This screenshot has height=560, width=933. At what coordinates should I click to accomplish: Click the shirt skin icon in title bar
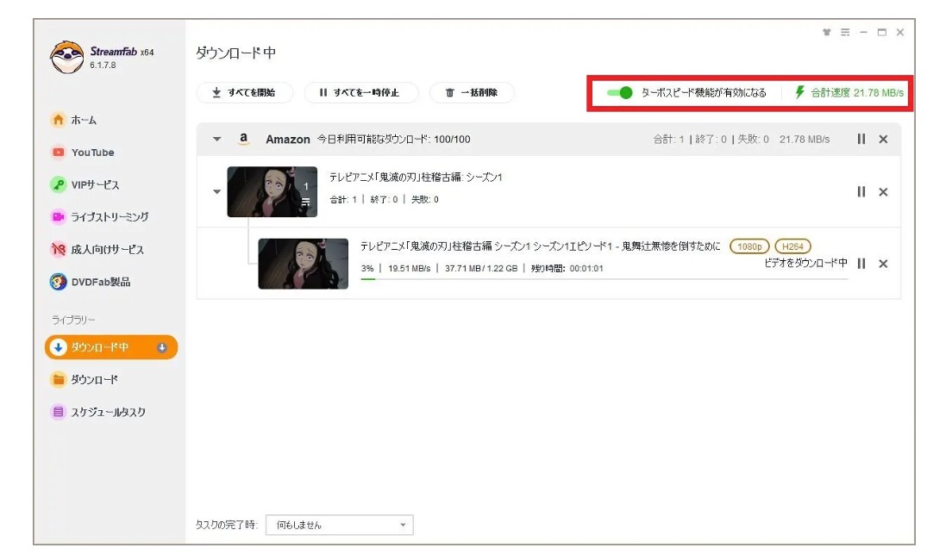826,32
